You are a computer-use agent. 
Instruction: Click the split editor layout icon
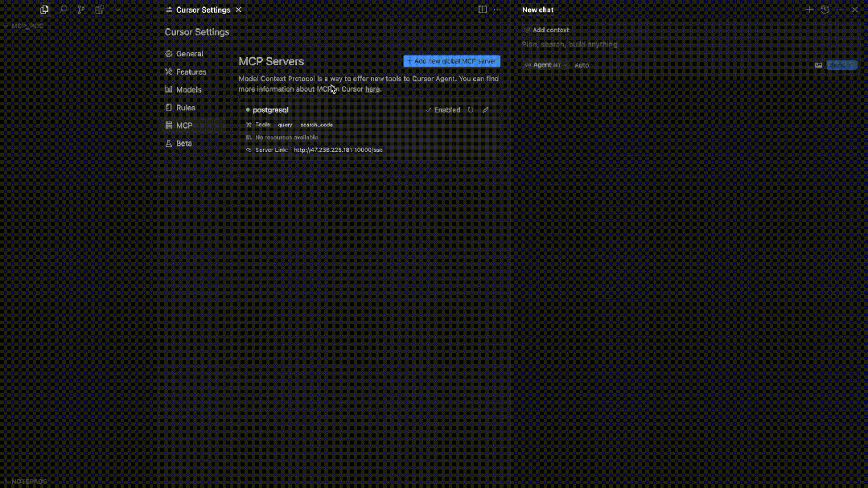(482, 10)
